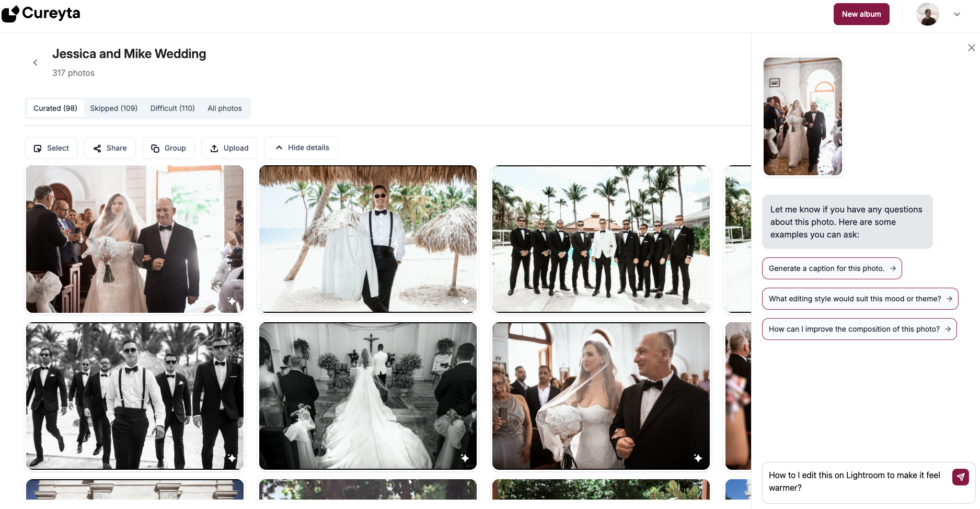Open black-and-white altar wedding dress photo
Screen dimensions: 980x509
pyautogui.click(x=368, y=396)
